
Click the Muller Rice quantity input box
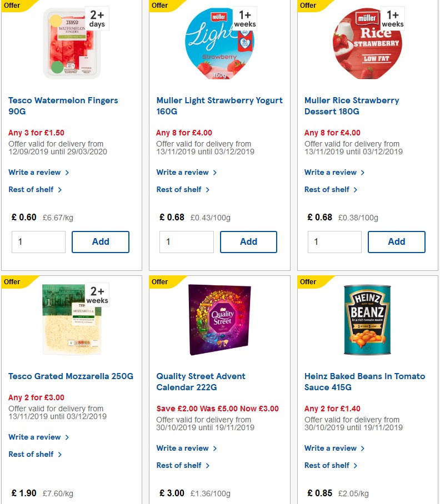pyautogui.click(x=334, y=241)
